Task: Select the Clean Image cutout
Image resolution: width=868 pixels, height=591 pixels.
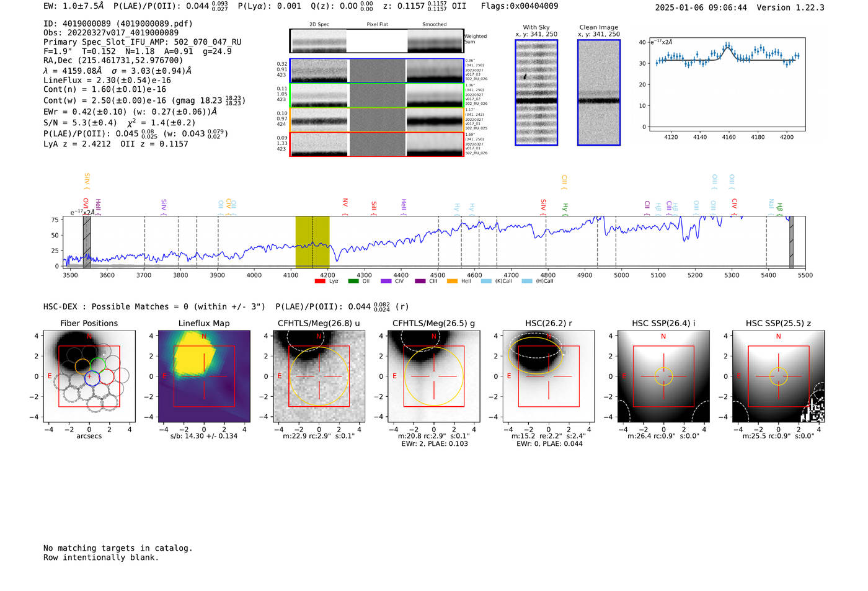Action: [x=599, y=92]
